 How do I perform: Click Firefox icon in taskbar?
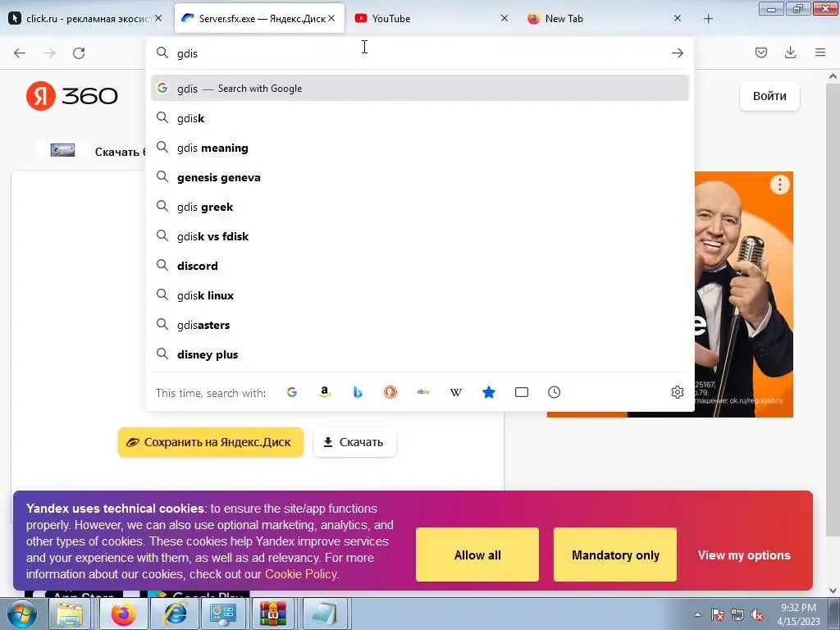[123, 614]
